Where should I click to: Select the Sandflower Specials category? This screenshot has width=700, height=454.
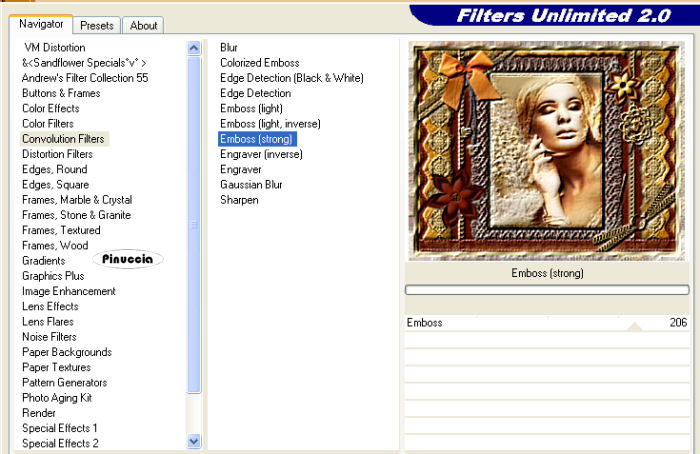pos(84,62)
